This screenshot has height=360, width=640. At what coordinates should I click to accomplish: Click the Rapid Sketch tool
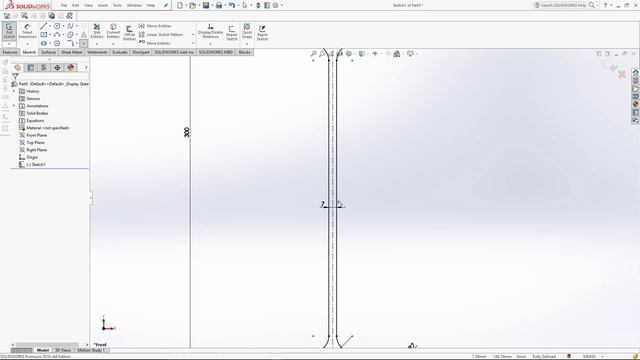coord(262,32)
